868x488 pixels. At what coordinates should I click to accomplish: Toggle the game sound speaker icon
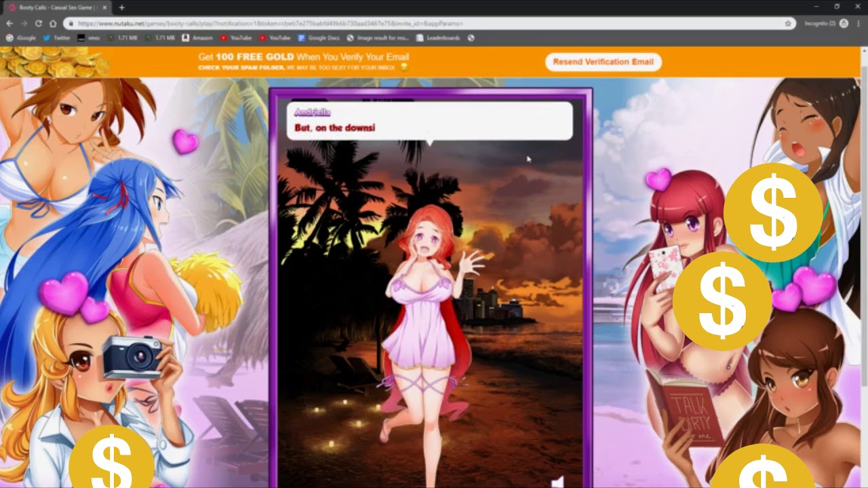tap(557, 482)
